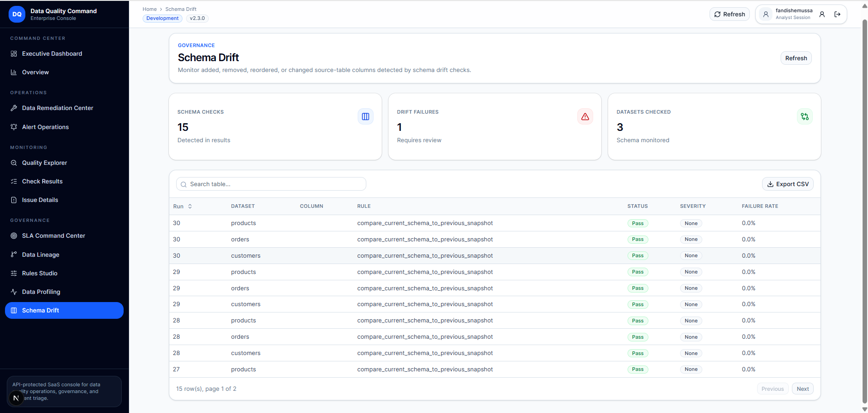Image resolution: width=868 pixels, height=413 pixels.
Task: Select run 30 products row dataset cell
Action: pos(244,223)
